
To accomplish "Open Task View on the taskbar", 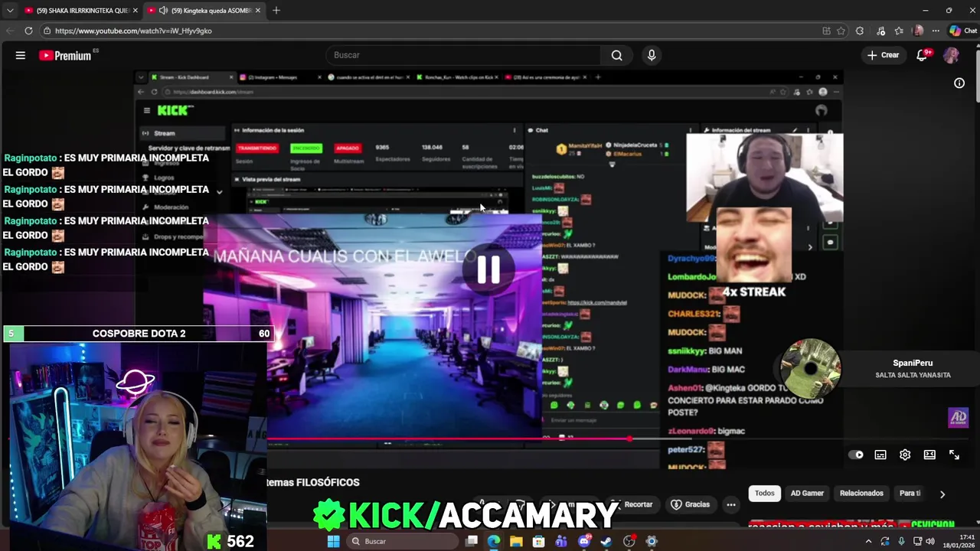I will click(472, 541).
